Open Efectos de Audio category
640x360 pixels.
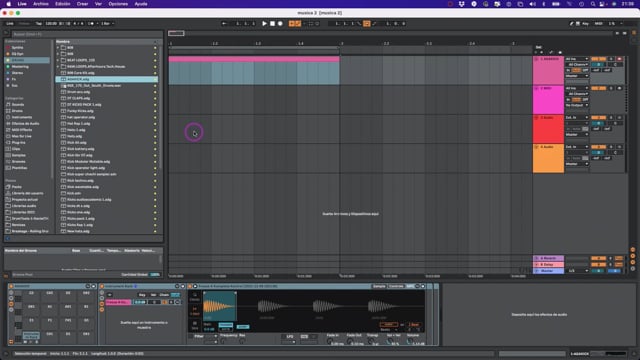pos(25,124)
